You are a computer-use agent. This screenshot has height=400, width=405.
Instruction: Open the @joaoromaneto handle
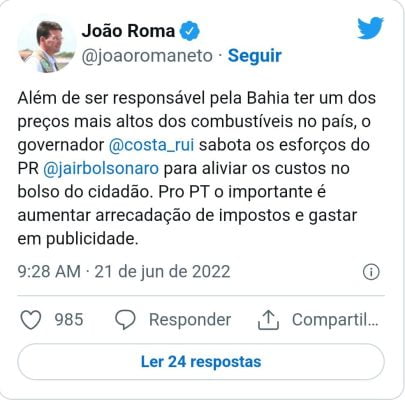(x=147, y=56)
